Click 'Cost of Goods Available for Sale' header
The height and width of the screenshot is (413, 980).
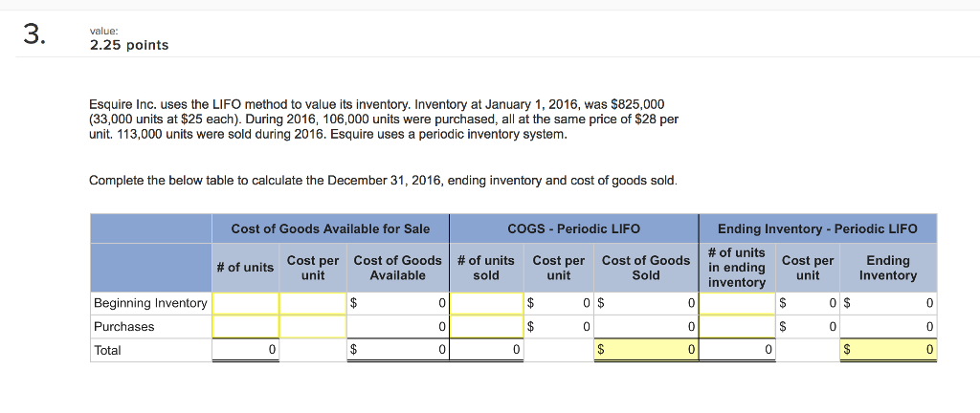(x=330, y=228)
